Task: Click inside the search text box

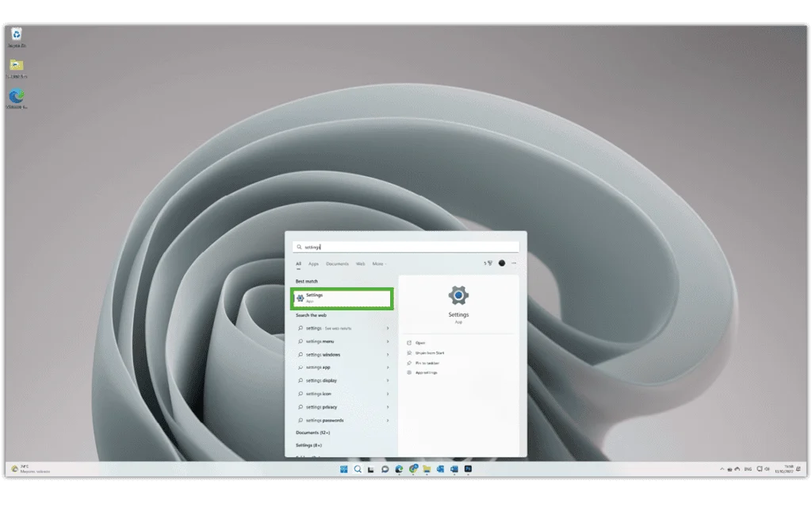Action: pos(406,248)
